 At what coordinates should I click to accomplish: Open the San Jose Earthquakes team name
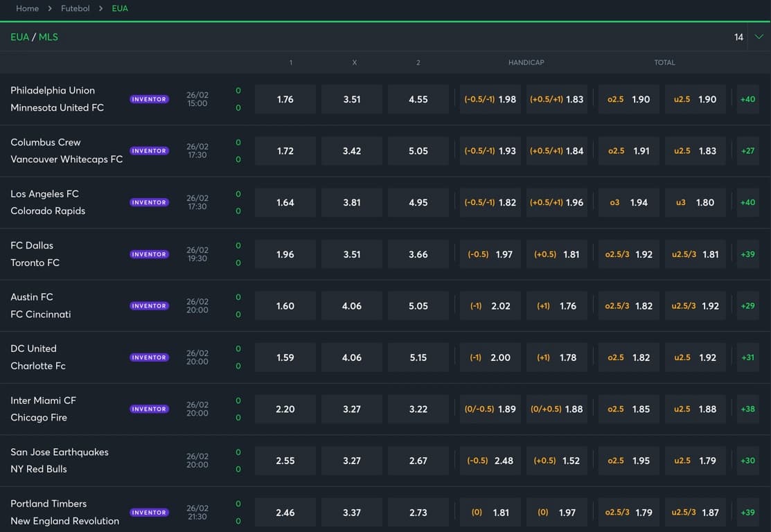[x=60, y=452]
